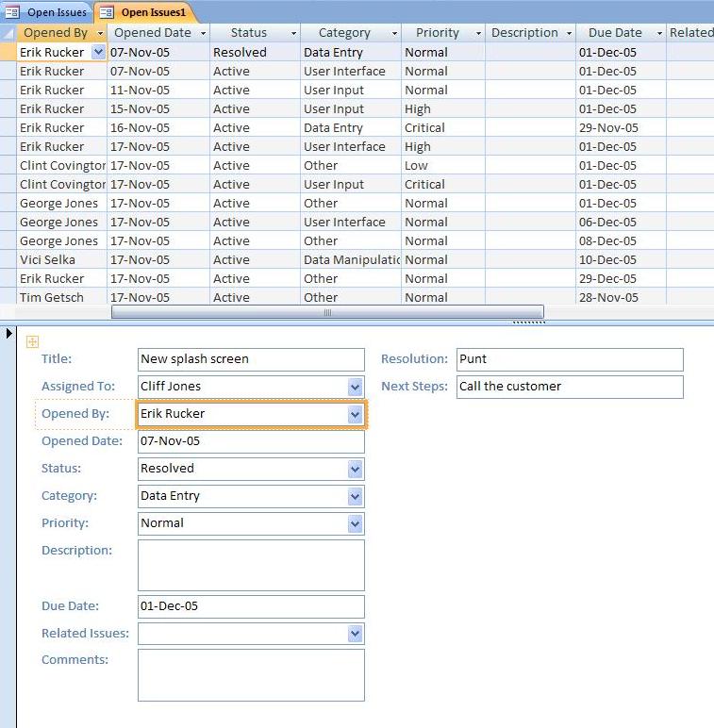
Task: Expand the Related Issues dropdown
Action: coord(355,634)
